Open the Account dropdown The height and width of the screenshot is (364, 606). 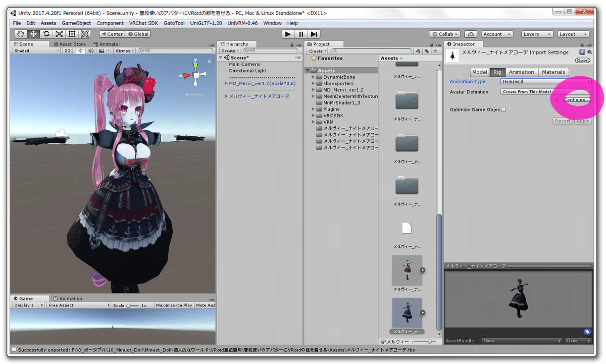[x=496, y=34]
